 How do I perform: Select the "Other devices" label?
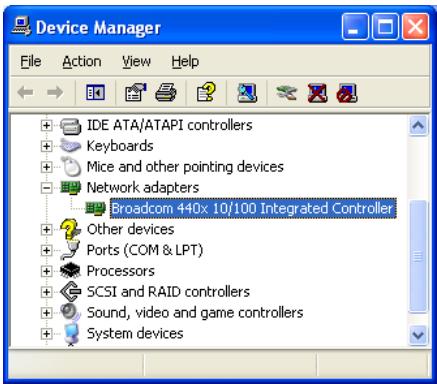pyautogui.click(x=130, y=229)
